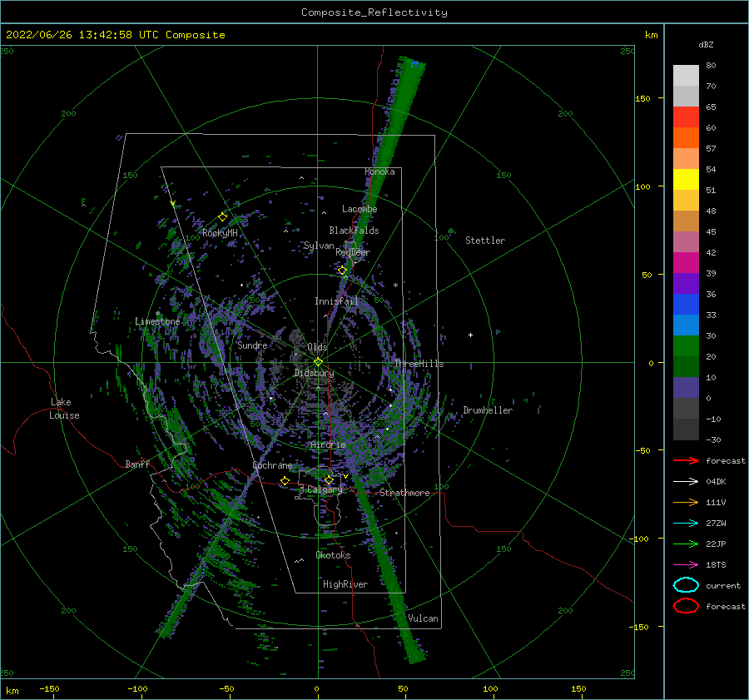The height and width of the screenshot is (700, 749).
Task: Click the Composite_Reflectivity title
Action: (x=374, y=12)
